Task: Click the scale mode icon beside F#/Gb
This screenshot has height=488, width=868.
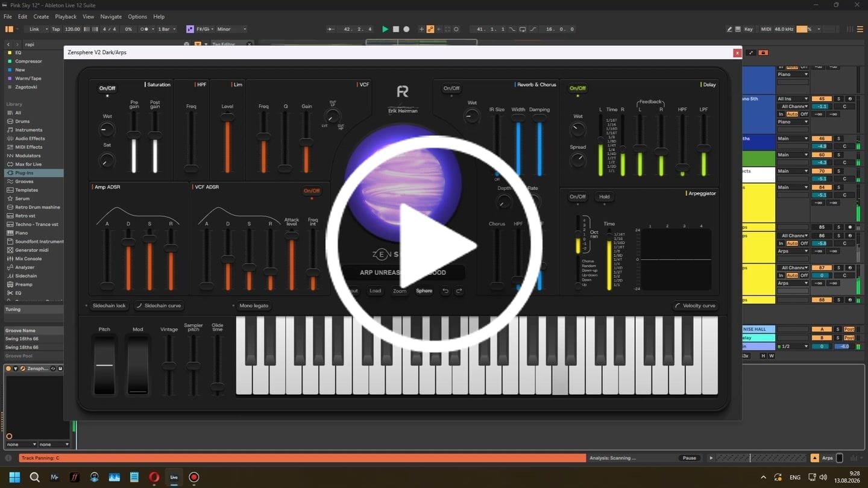Action: 190,29
